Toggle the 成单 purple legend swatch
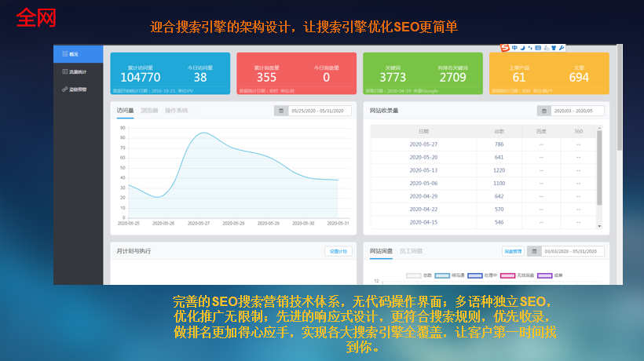Screen dimensions: 644x361 pos(544,275)
